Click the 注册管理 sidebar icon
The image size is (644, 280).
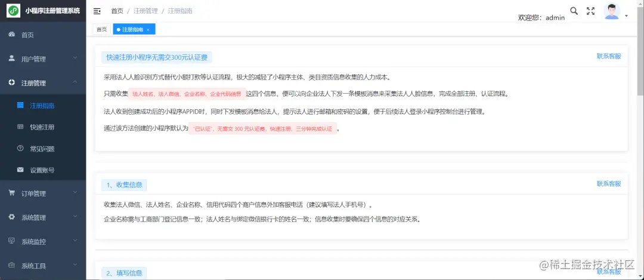tap(11, 82)
